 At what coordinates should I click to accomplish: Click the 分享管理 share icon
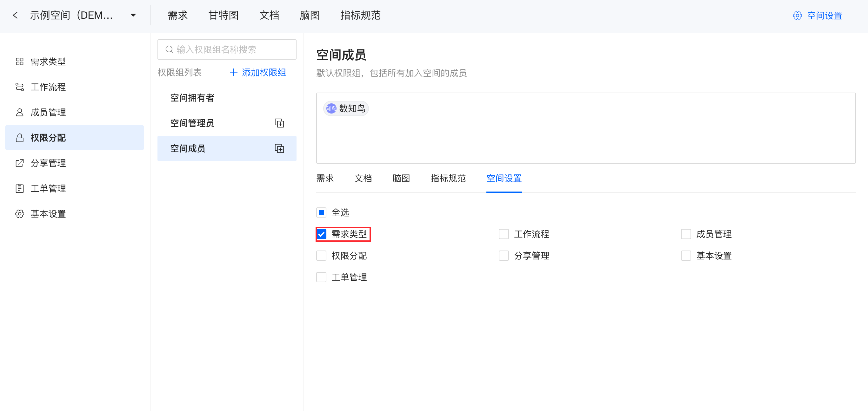pyautogui.click(x=20, y=163)
